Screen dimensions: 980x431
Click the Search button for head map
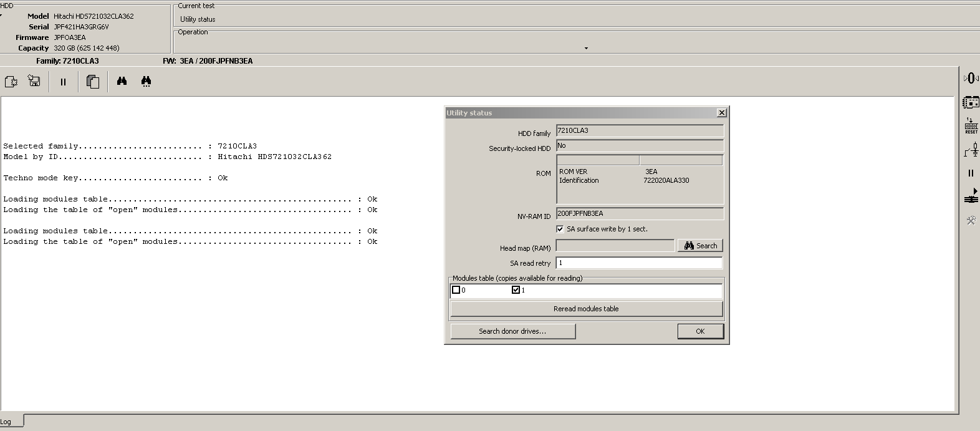click(x=700, y=246)
